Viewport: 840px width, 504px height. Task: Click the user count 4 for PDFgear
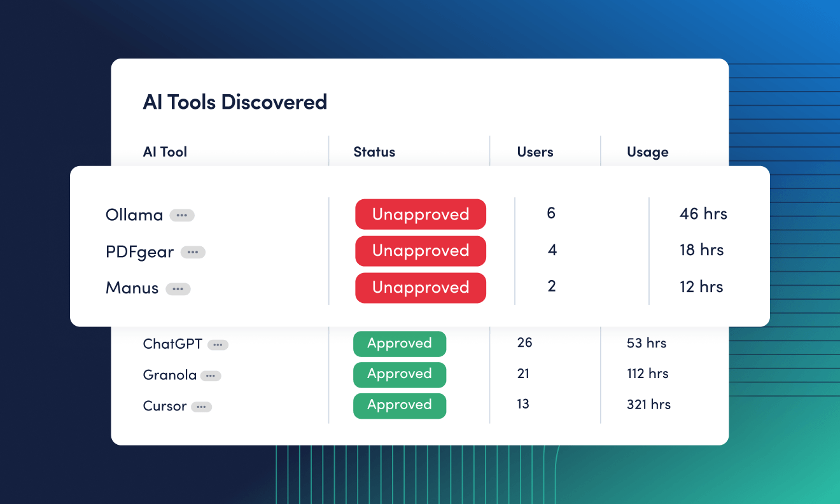click(552, 250)
